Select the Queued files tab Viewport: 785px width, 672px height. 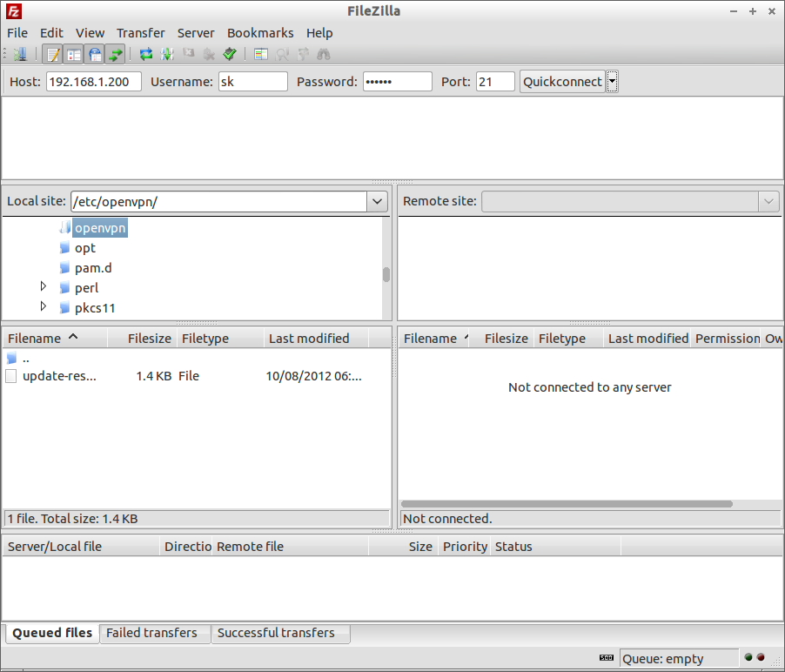52,633
